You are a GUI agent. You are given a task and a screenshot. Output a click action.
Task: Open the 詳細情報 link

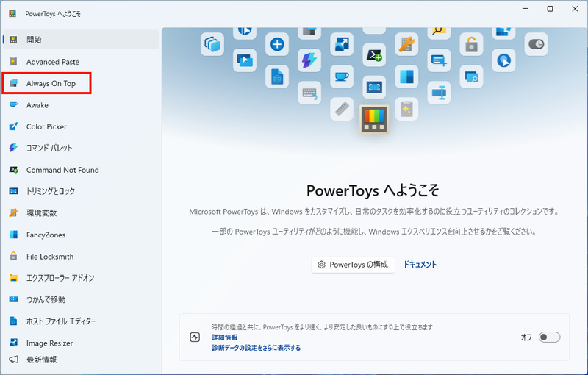coord(225,337)
